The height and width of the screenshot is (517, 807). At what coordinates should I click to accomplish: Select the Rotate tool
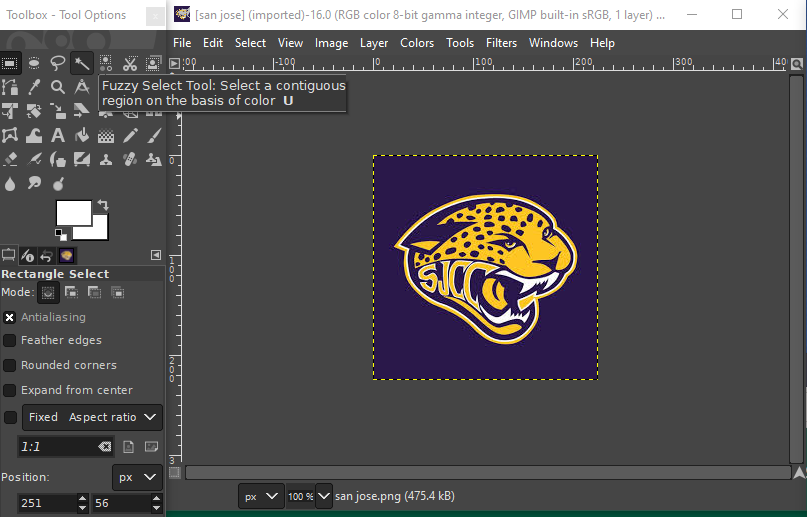pos(34,111)
